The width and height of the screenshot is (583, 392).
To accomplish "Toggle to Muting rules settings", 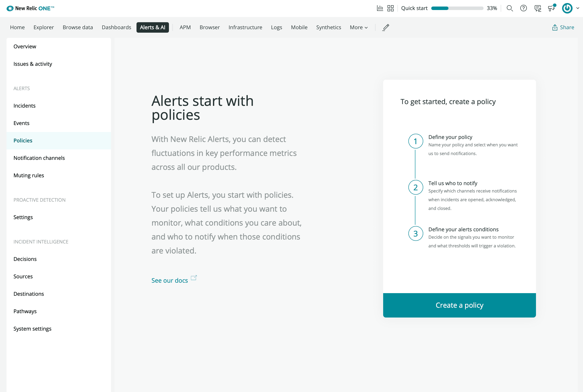I will [29, 175].
